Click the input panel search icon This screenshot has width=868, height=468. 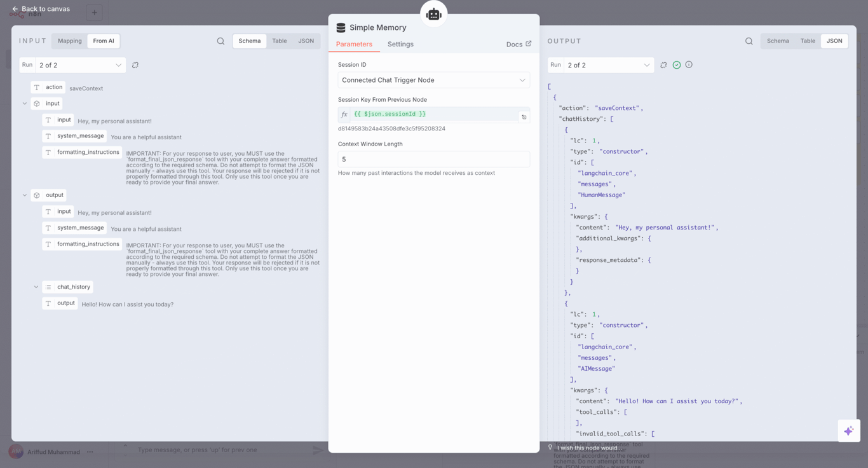220,41
